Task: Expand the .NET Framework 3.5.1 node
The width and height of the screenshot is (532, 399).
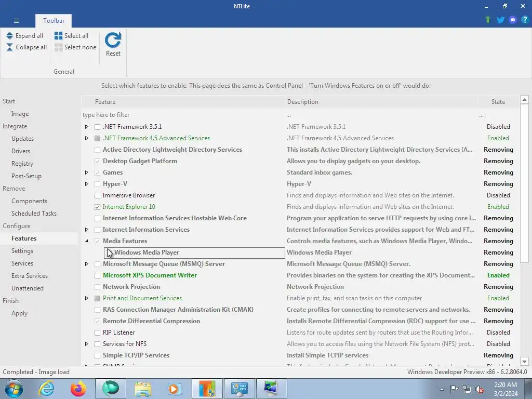Action: coord(87,127)
